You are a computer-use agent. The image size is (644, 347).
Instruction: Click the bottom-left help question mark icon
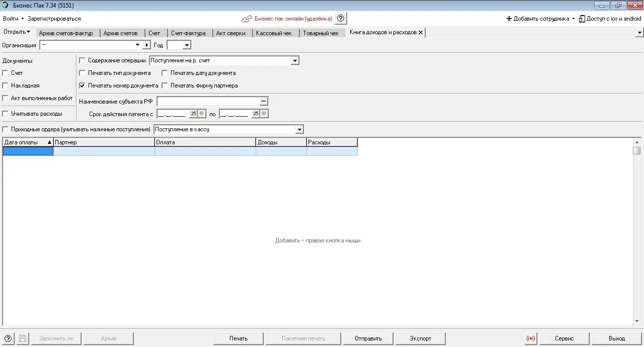[x=8, y=338]
